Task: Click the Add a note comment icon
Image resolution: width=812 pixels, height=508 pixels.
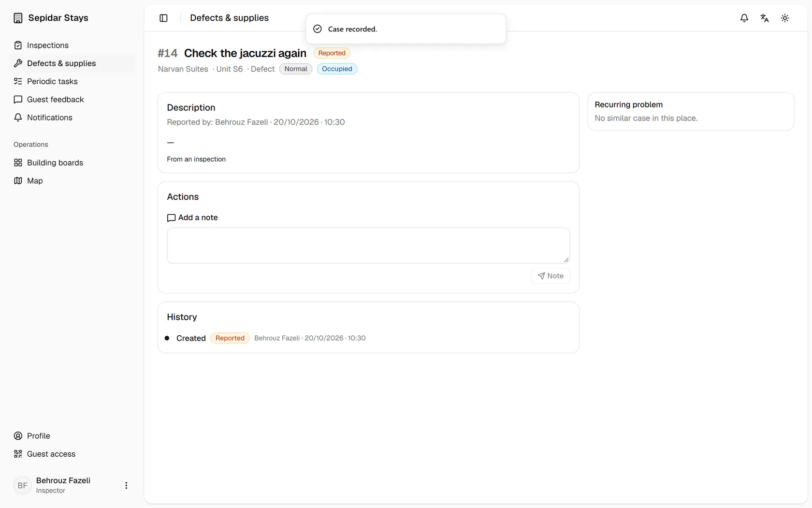Action: [171, 218]
